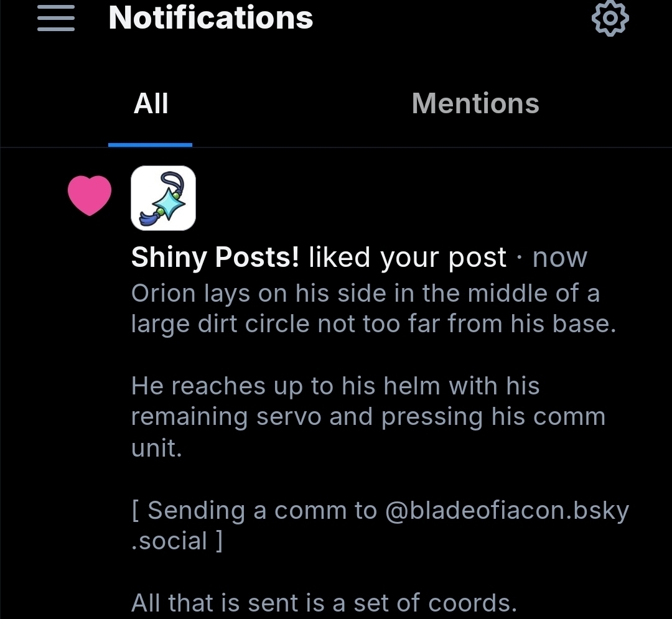Click the blue underline beneath the All tab
The image size is (672, 619).
tap(150, 144)
